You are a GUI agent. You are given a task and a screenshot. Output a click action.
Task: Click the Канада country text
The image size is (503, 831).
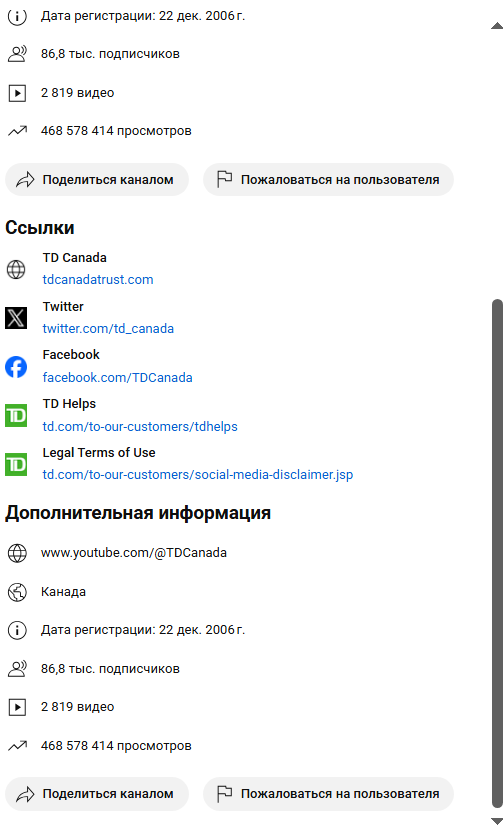(x=63, y=591)
